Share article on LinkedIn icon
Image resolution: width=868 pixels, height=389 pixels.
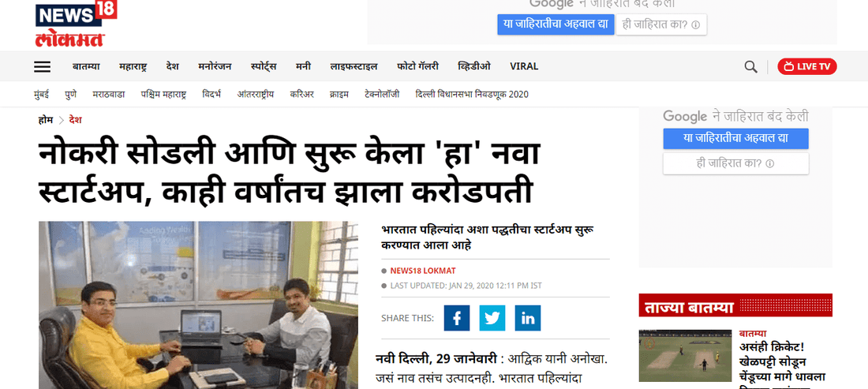pyautogui.click(x=528, y=318)
